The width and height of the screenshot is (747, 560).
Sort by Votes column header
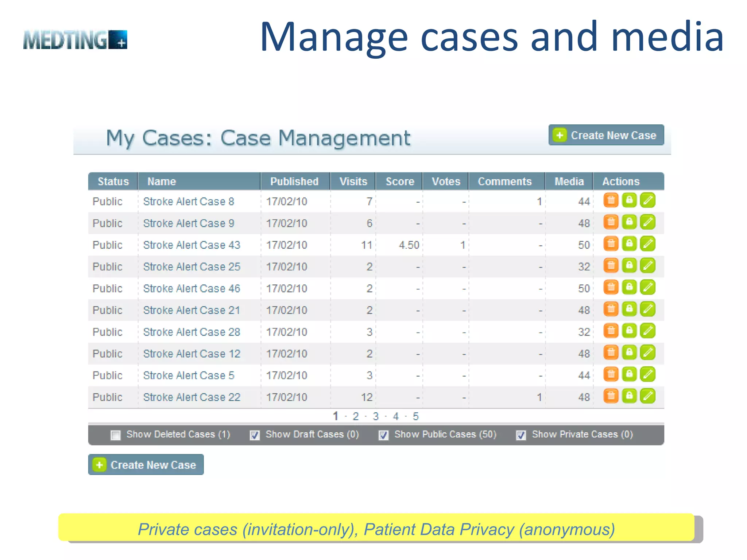[446, 181]
